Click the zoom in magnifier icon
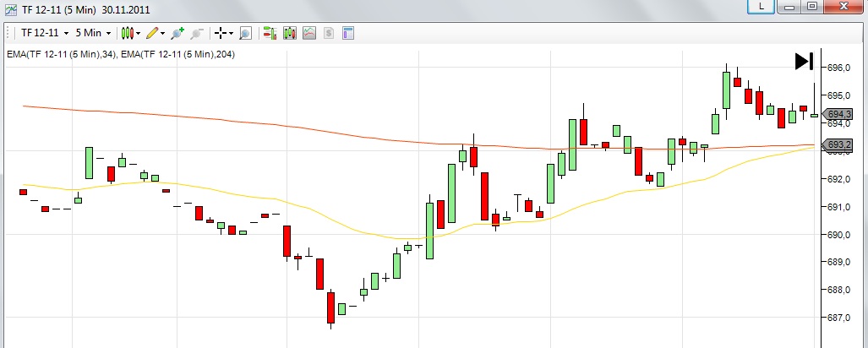This screenshot has height=348, width=868. 177,33
